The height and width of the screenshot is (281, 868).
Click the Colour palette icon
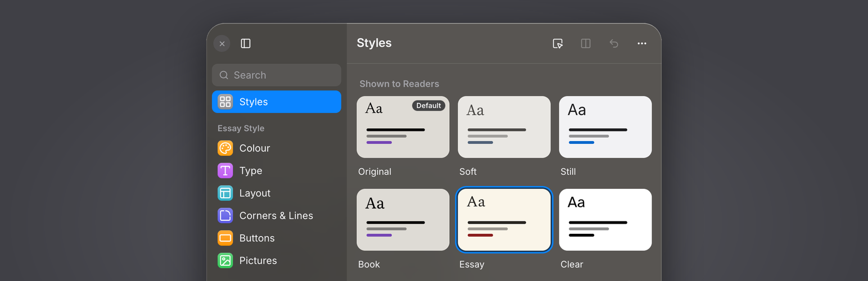coord(225,148)
